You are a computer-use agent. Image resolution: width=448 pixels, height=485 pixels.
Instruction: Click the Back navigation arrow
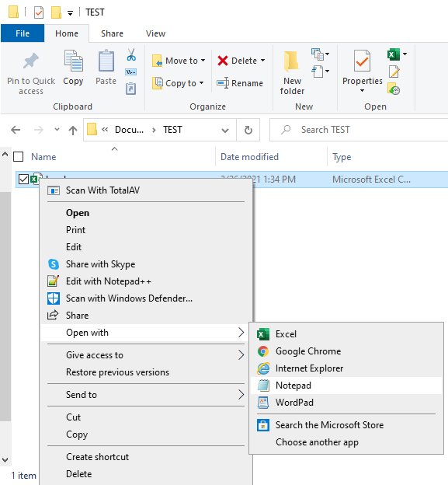pos(16,130)
